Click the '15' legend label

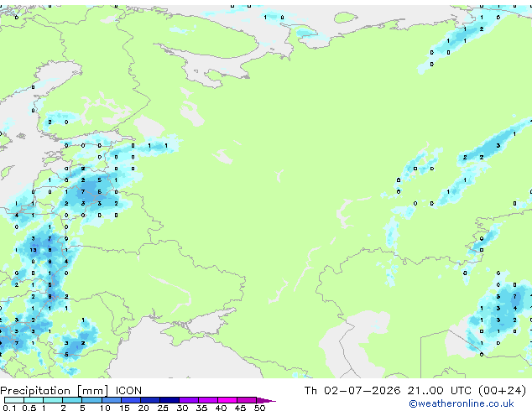[124, 408]
